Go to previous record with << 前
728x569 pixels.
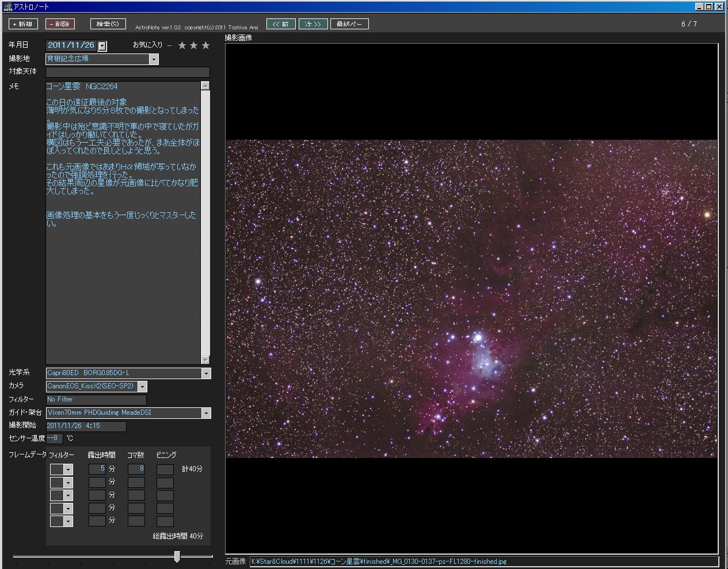click(x=281, y=24)
